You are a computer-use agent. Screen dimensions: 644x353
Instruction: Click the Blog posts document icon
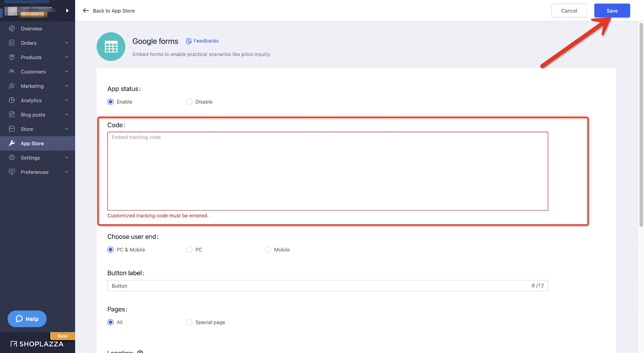pos(12,114)
